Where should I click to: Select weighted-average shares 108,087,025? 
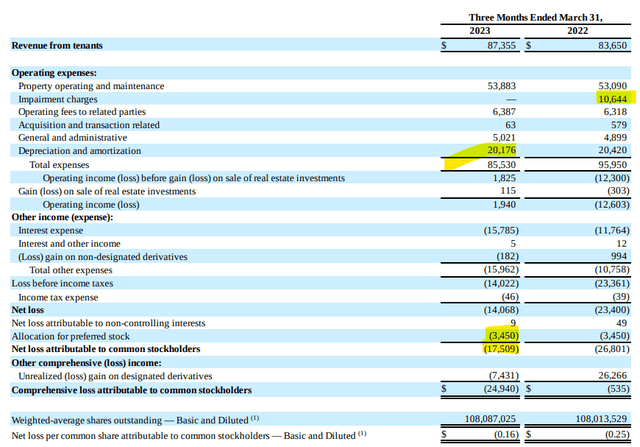[490, 419]
